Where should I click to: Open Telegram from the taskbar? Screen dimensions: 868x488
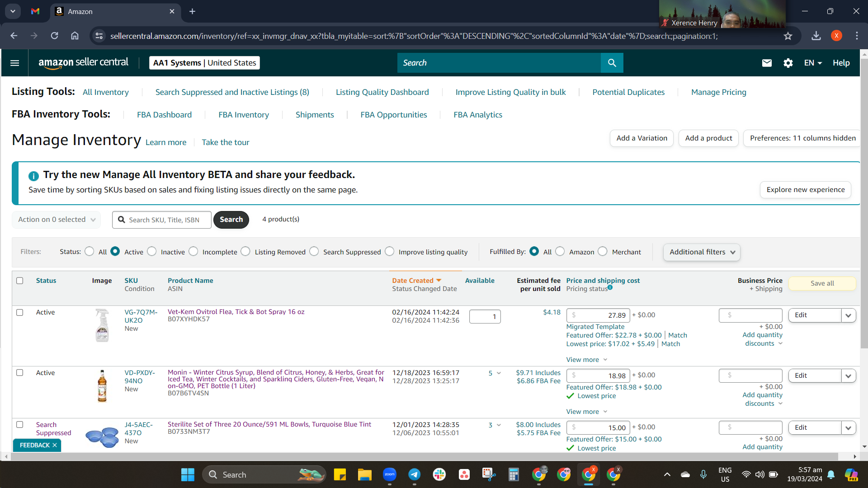pos(414,474)
